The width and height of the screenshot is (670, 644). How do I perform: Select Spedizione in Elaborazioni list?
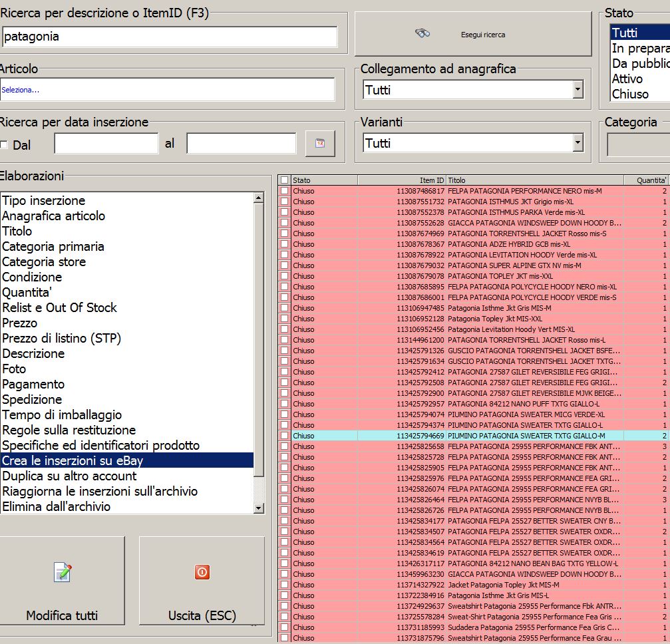click(x=127, y=400)
